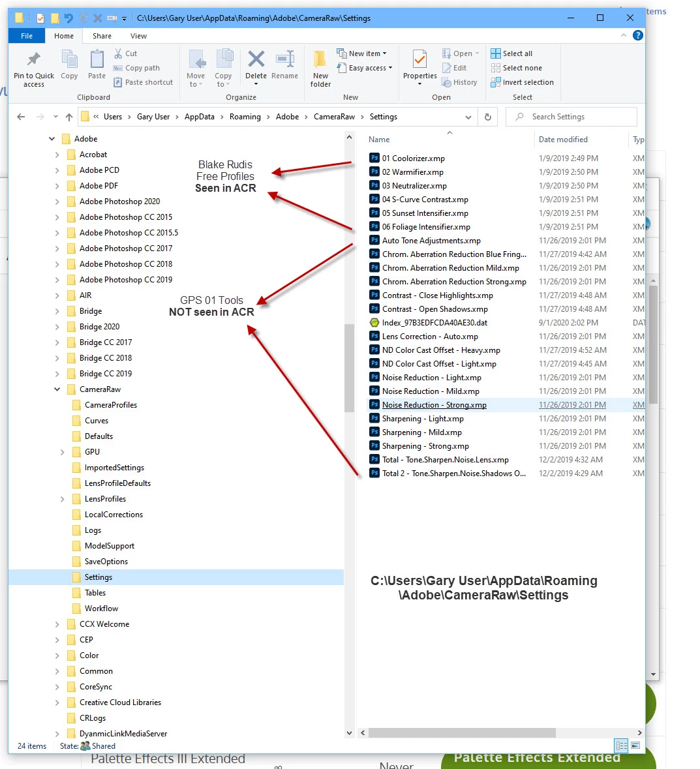This screenshot has width=700, height=769.
Task: Click the Help question mark icon
Action: tap(638, 35)
